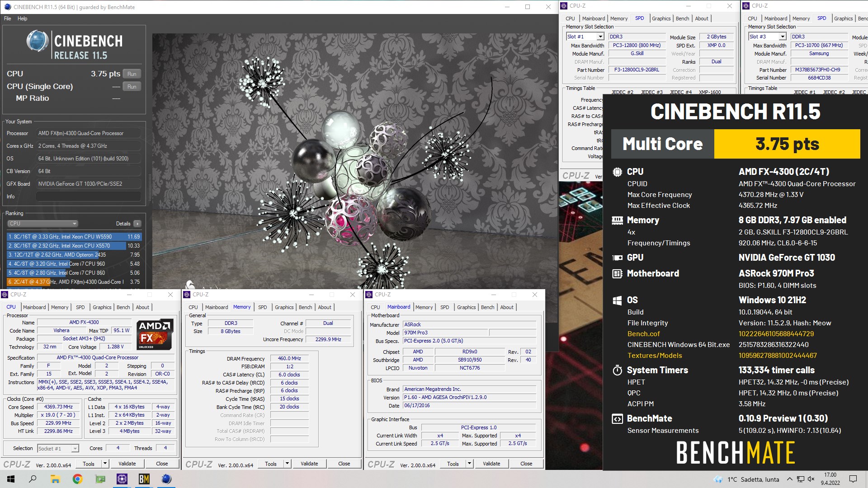
Task: Open the Cinebench Help menu
Action: pos(22,19)
